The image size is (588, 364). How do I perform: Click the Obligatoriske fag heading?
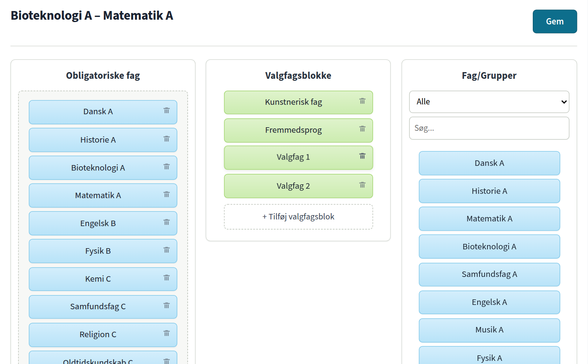click(x=103, y=76)
